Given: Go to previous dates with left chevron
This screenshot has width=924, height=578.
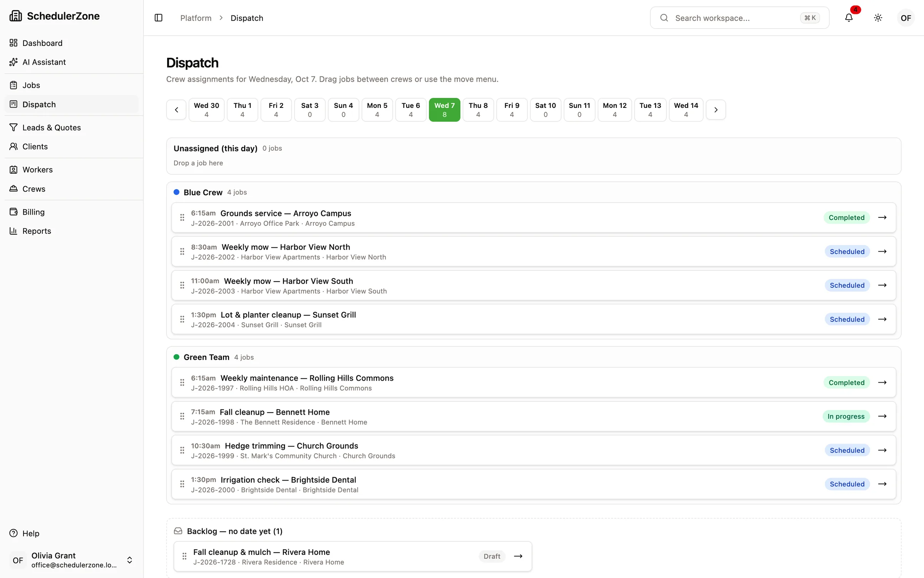Looking at the screenshot, I should tap(176, 110).
